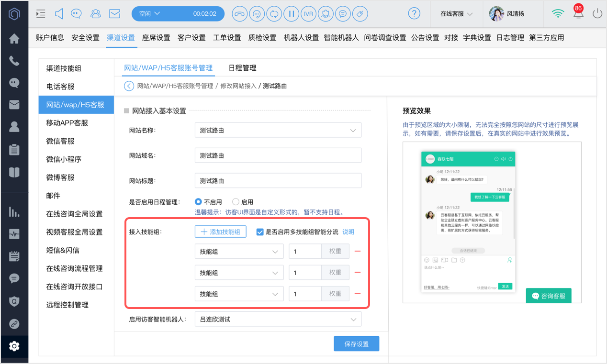
Task: Open the help question mark icon
Action: [x=415, y=14]
